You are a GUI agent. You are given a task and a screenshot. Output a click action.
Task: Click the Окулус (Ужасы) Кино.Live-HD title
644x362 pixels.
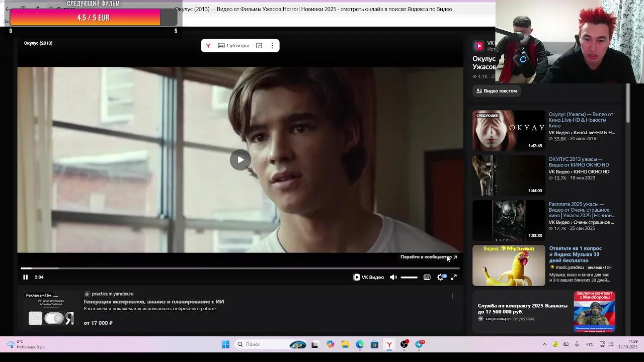581,120
